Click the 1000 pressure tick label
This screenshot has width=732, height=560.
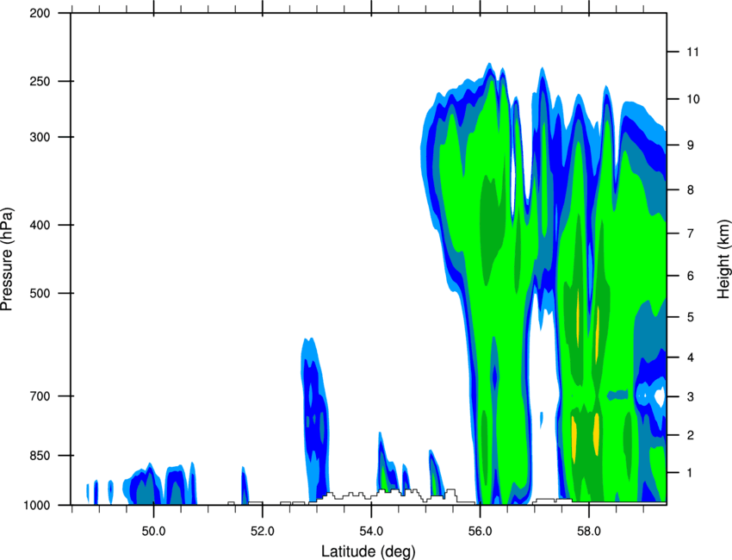tap(36, 505)
